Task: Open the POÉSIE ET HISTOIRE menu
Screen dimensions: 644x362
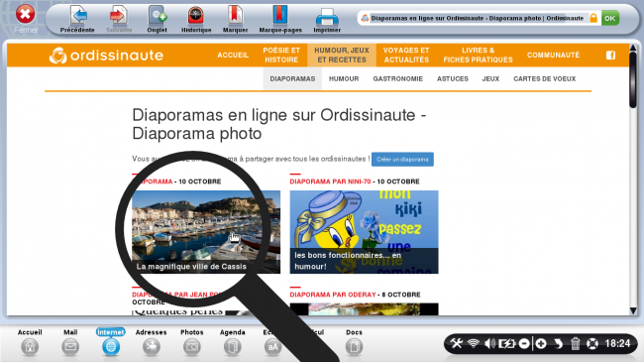Action: pyautogui.click(x=281, y=56)
